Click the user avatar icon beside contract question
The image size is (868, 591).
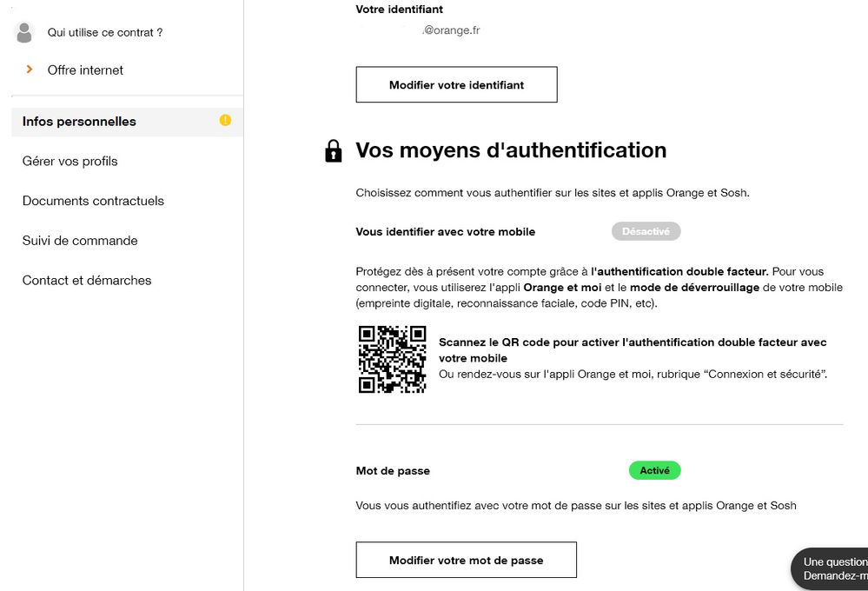click(x=23, y=32)
